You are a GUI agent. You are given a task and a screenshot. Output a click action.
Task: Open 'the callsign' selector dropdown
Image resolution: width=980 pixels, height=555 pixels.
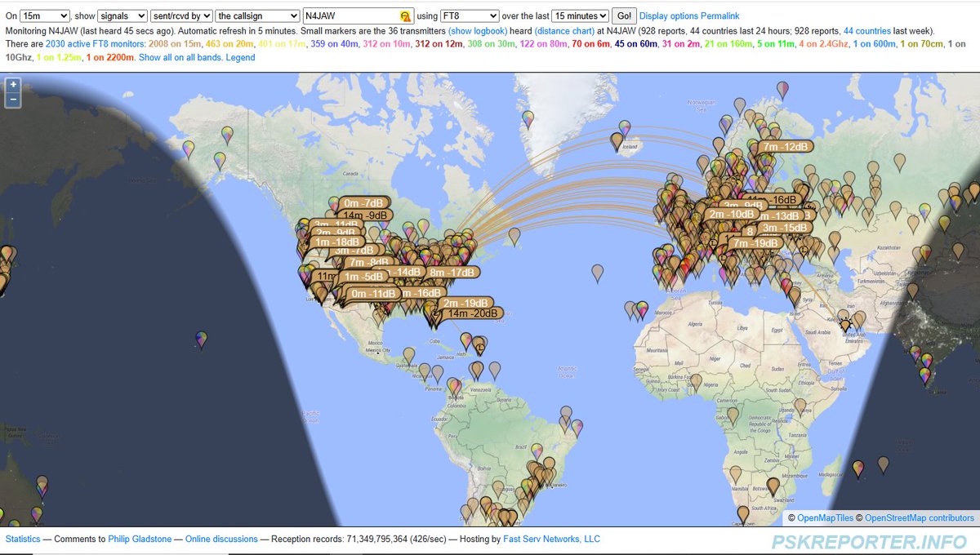click(258, 16)
